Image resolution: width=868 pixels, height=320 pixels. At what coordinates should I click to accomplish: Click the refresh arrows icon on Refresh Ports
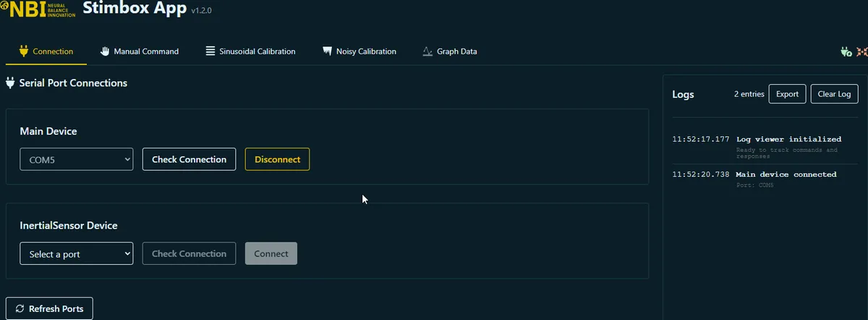click(x=20, y=308)
